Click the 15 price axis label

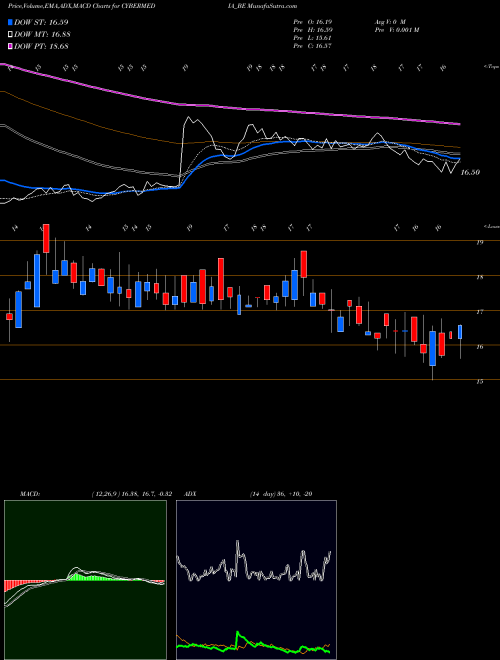[x=480, y=381]
